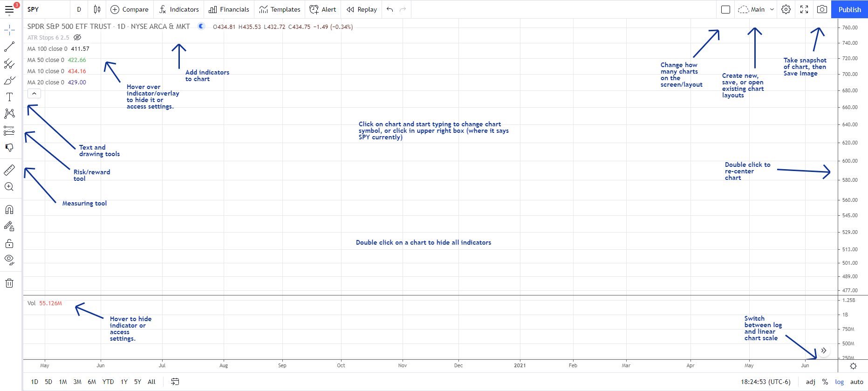Select the MA 50 close indicator legend
This screenshot has width=868, height=391.
57,60
